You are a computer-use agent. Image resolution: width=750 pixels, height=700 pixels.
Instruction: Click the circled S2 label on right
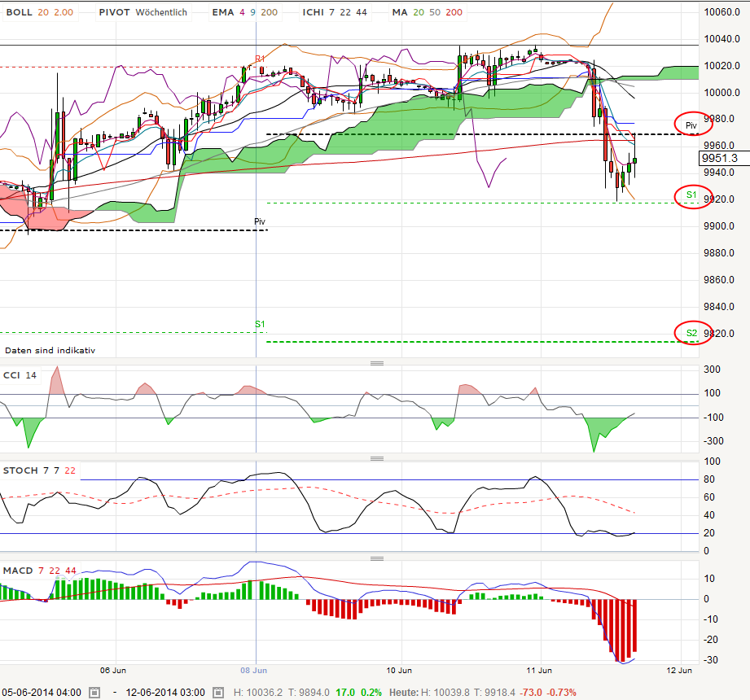click(x=691, y=333)
